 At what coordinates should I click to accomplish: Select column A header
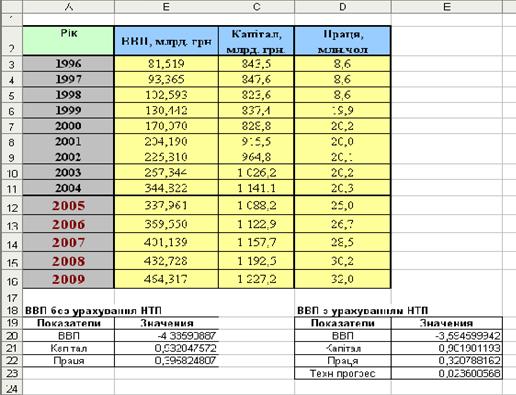[68, 7]
